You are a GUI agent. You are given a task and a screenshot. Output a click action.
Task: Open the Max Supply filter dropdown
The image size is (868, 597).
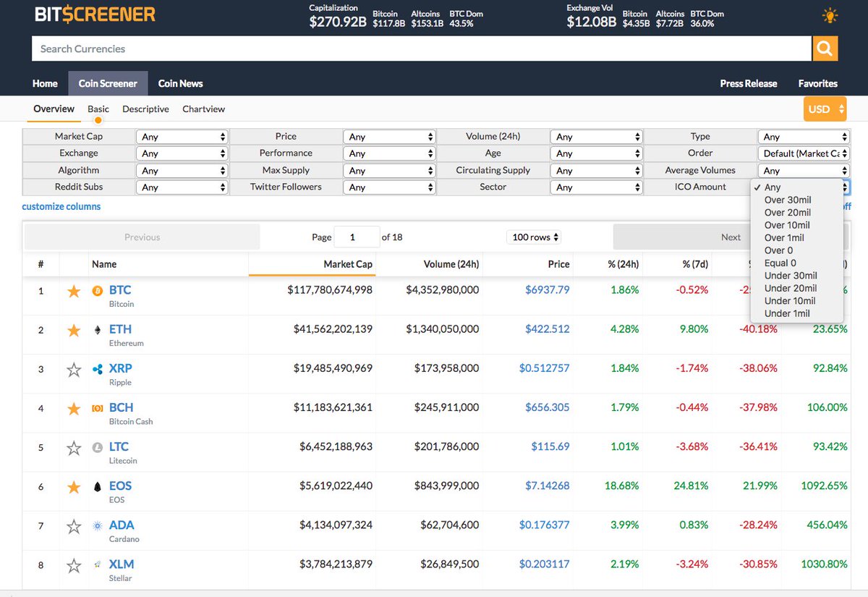(x=390, y=171)
